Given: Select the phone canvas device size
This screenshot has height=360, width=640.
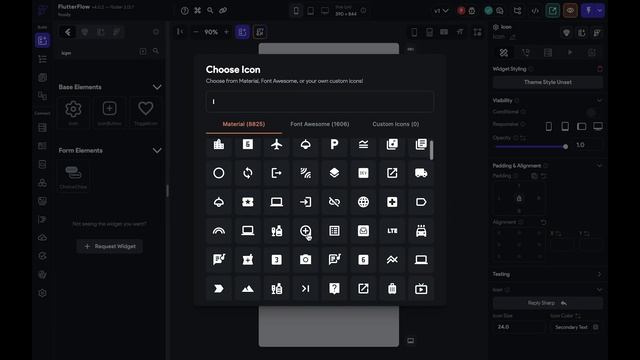Looking at the screenshot, I should coord(296,11).
